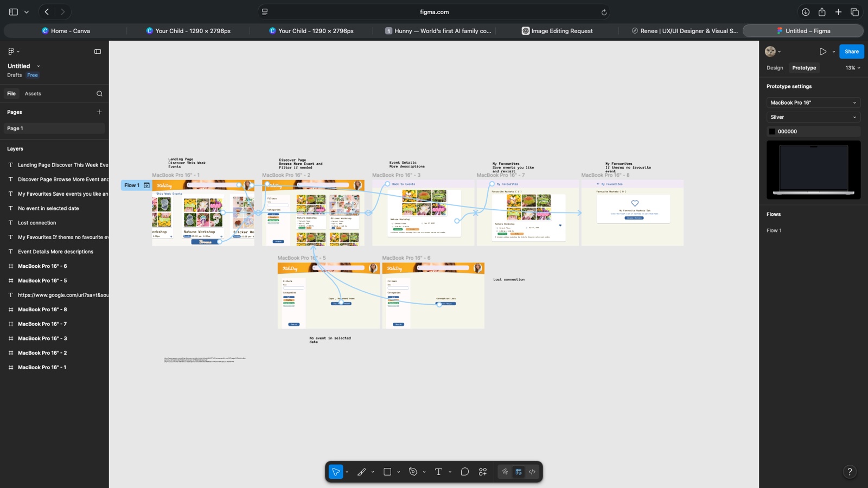Open a new browser tab

pyautogui.click(x=838, y=12)
